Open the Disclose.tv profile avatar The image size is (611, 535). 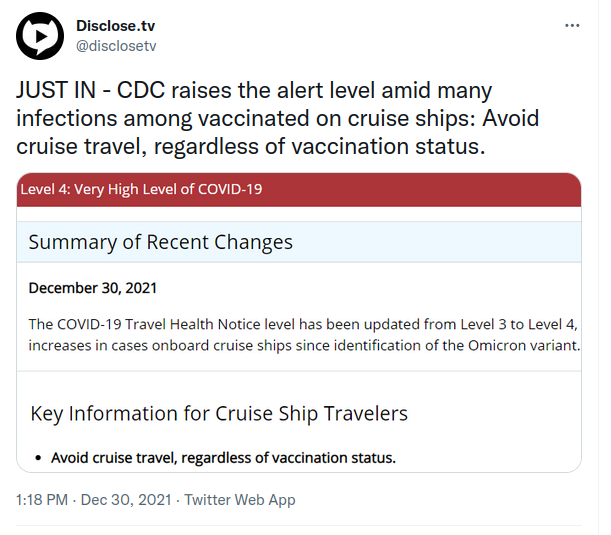coord(40,36)
